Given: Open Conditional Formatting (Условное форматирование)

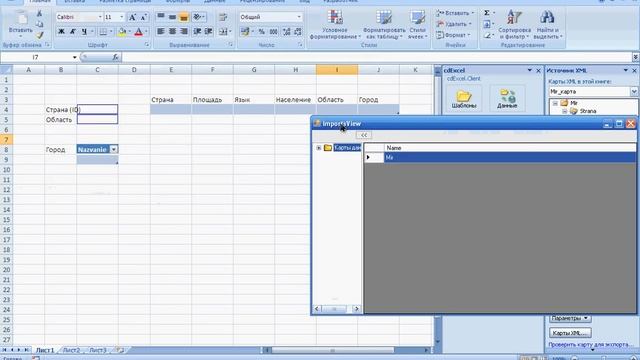Looking at the screenshot, I should pyautogui.click(x=335, y=24).
